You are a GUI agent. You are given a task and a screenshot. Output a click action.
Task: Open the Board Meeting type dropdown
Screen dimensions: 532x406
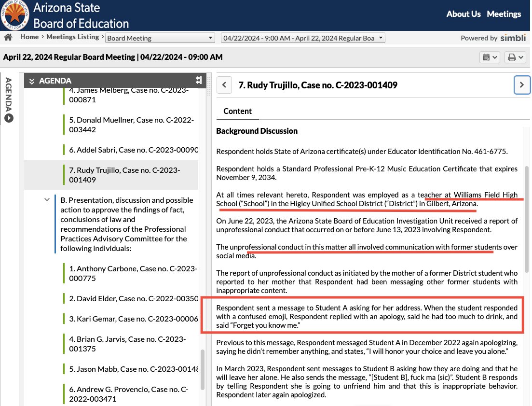pyautogui.click(x=160, y=38)
